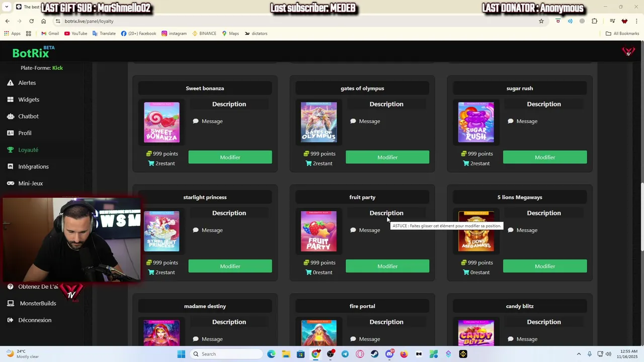Click the Alertes warning triangle icon
This screenshot has width=644, height=362.
(x=10, y=83)
